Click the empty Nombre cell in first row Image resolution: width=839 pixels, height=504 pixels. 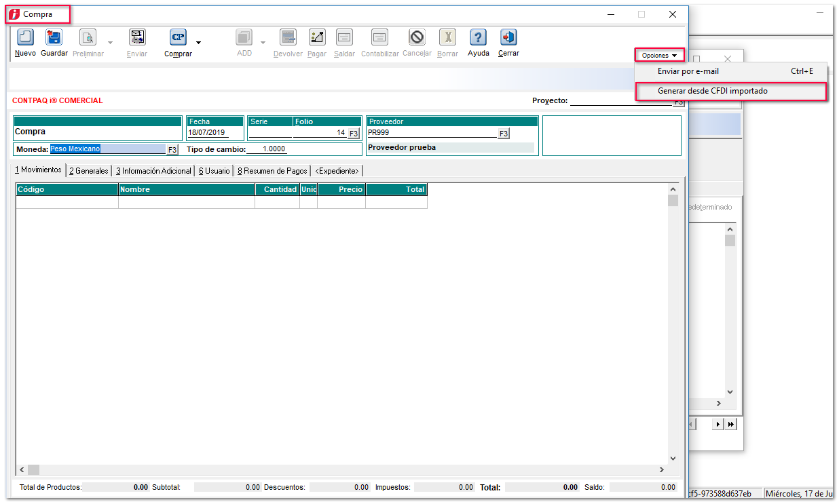187,202
